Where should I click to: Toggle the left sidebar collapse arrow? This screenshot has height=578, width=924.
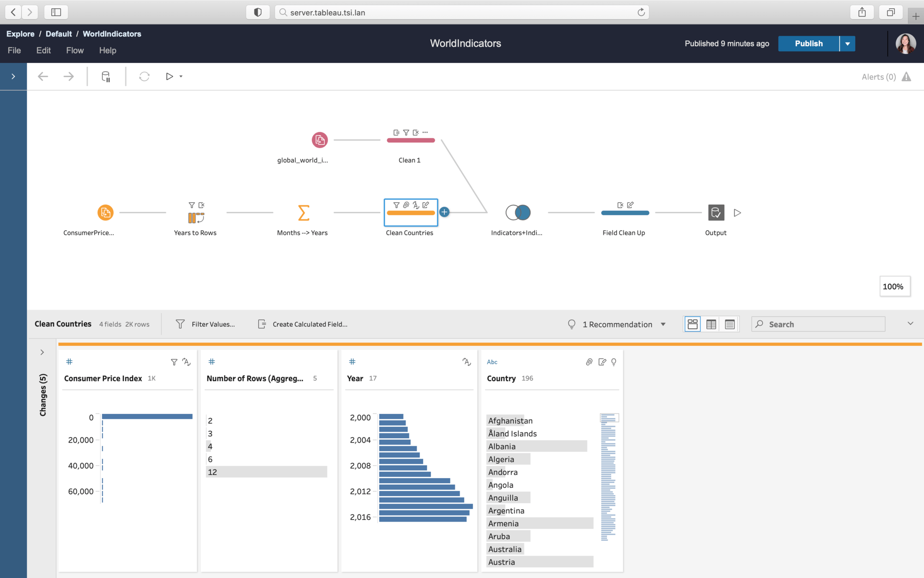pos(13,76)
